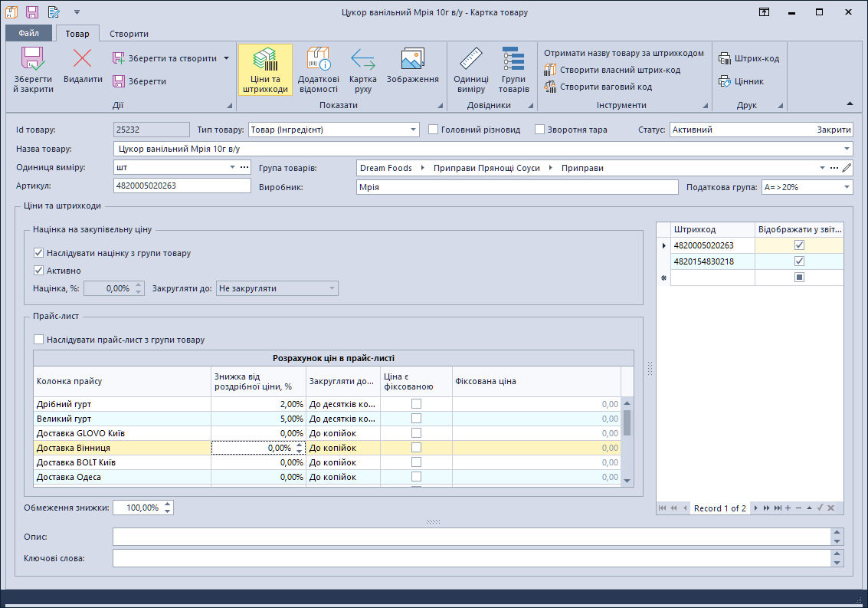Expand the Одиниця виміру combo box
868x608 pixels.
pos(232,167)
